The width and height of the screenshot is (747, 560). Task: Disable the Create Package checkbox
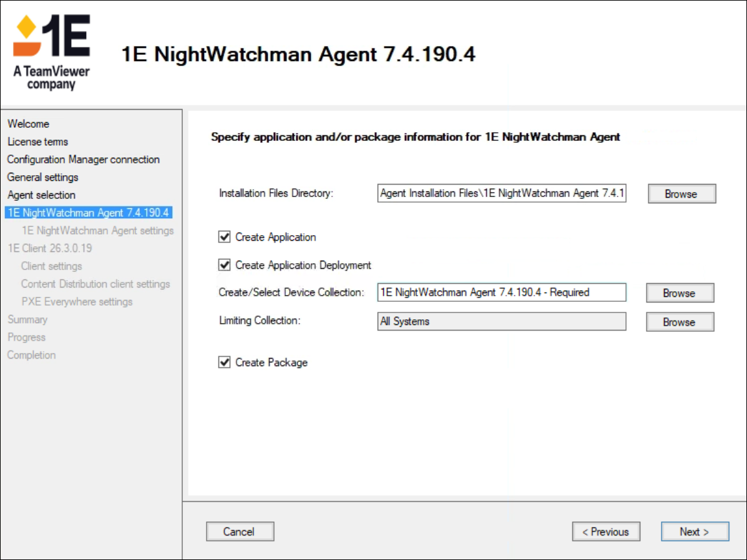click(x=225, y=362)
